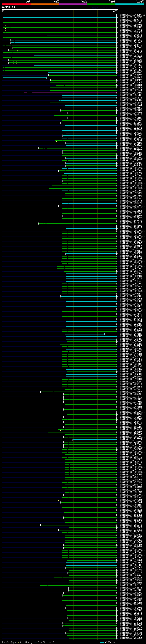Click the shortened cyan bar for Q4P1M0
Viewport: 146px width, 644px height.
coord(85,334)
